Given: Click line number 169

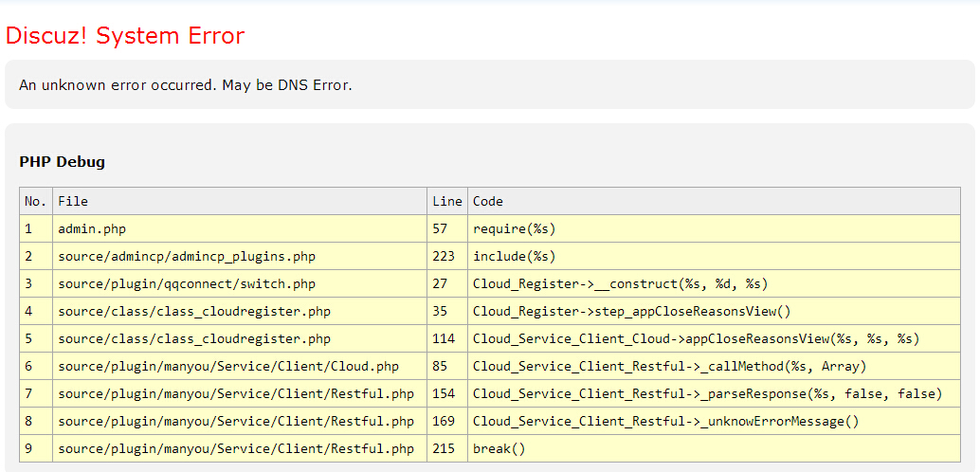Looking at the screenshot, I should [x=446, y=422].
